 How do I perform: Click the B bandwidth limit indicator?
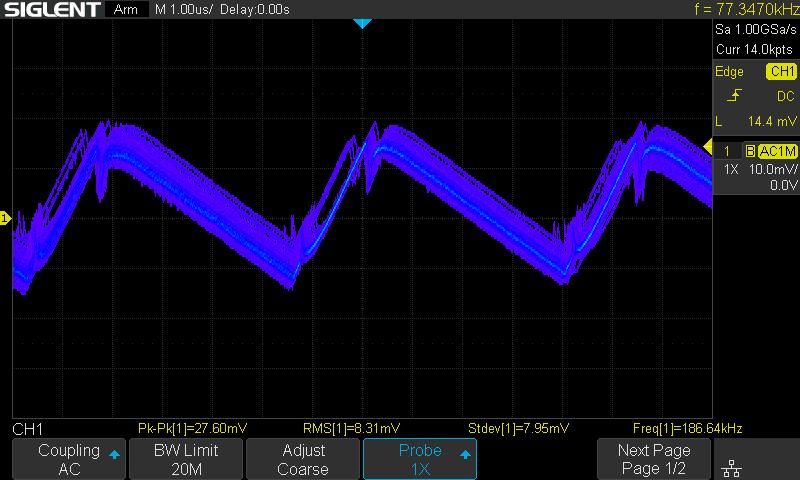750,151
